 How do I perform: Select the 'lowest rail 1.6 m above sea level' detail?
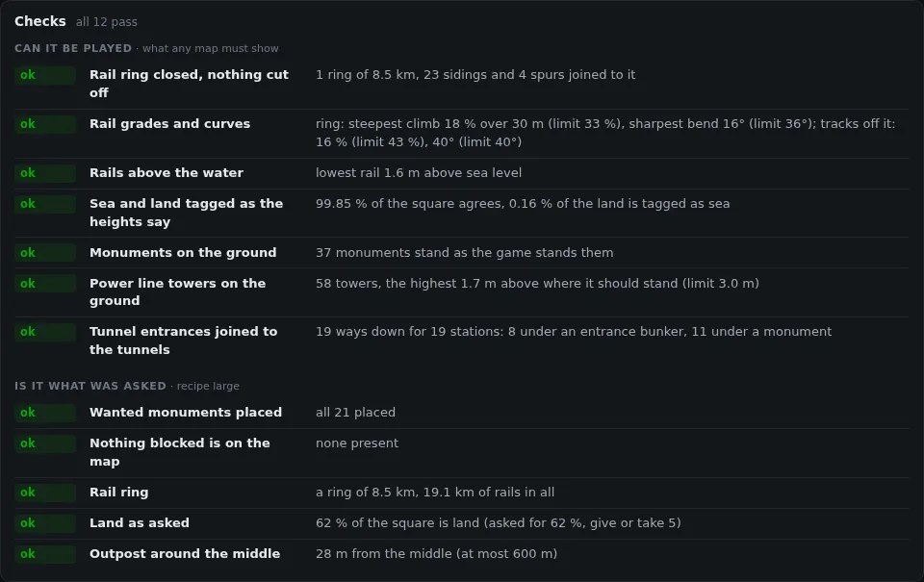click(x=419, y=173)
